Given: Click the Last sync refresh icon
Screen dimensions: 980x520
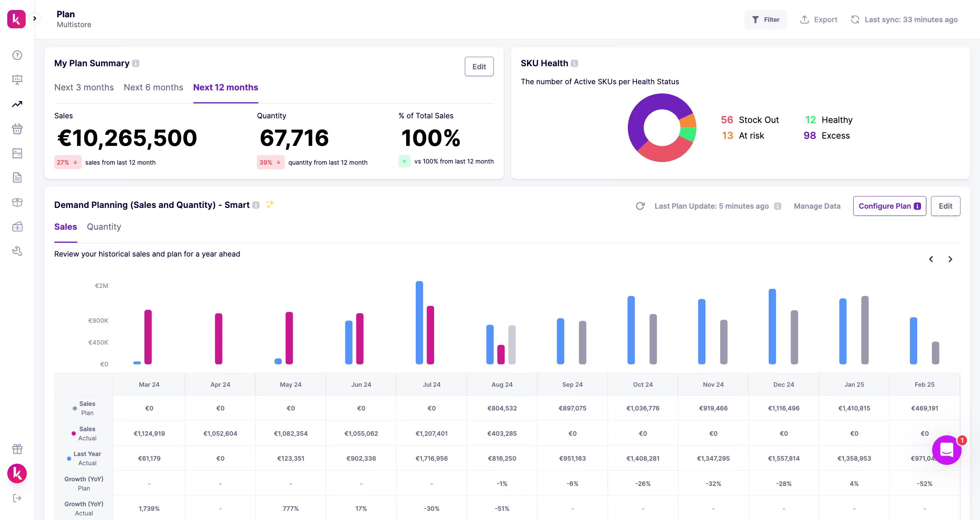Looking at the screenshot, I should tap(855, 20).
